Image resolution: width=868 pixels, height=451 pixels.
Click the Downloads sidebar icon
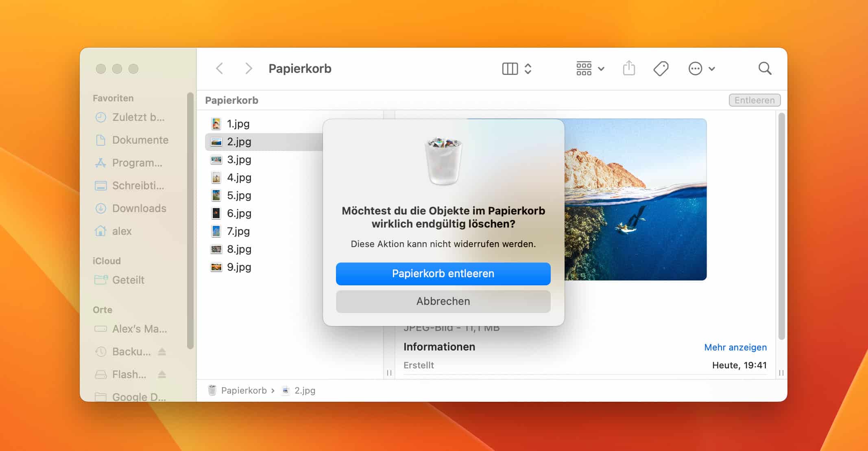(x=100, y=208)
